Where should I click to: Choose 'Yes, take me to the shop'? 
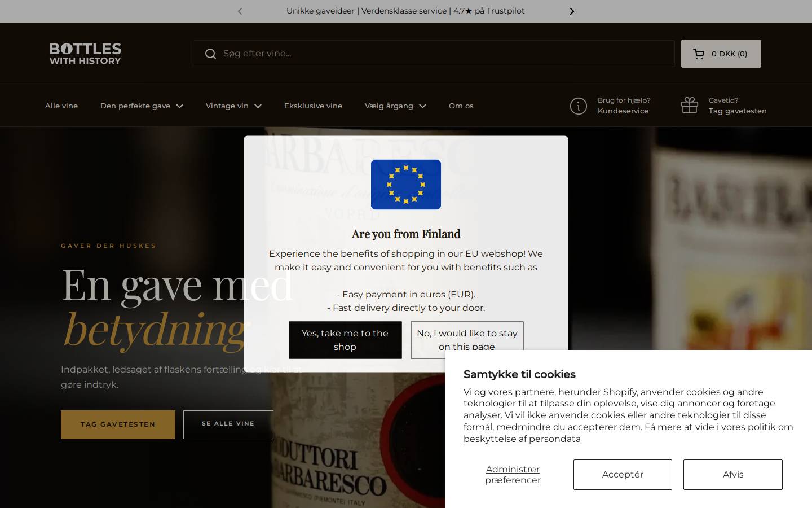(345, 340)
